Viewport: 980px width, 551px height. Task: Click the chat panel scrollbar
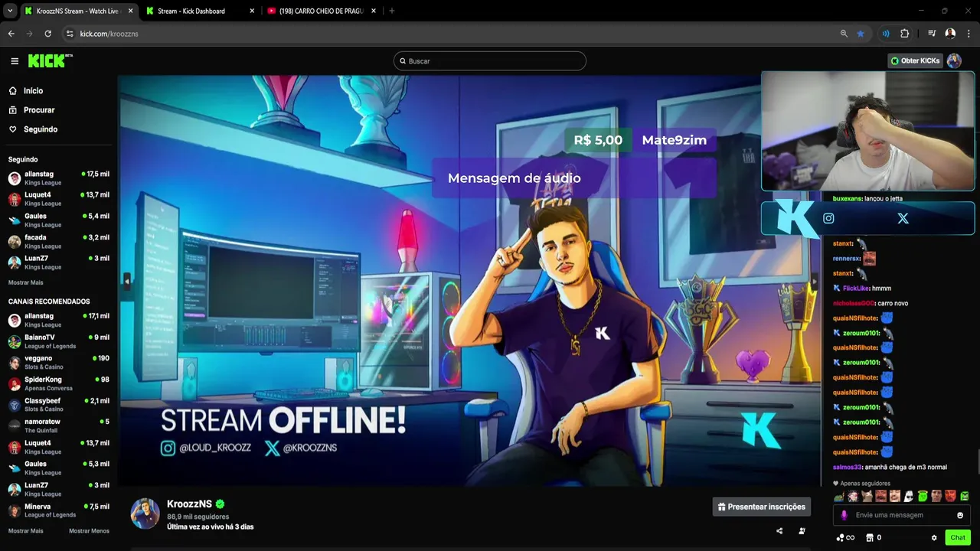coord(978,461)
